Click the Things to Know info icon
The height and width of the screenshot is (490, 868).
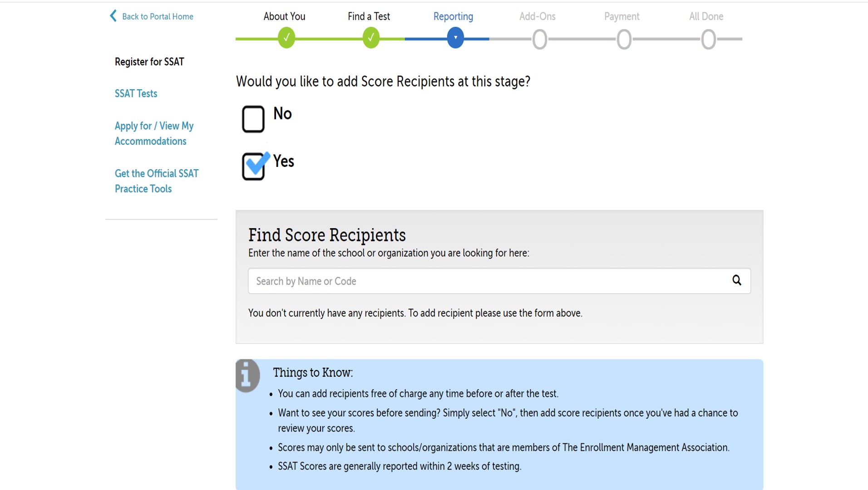tap(247, 376)
